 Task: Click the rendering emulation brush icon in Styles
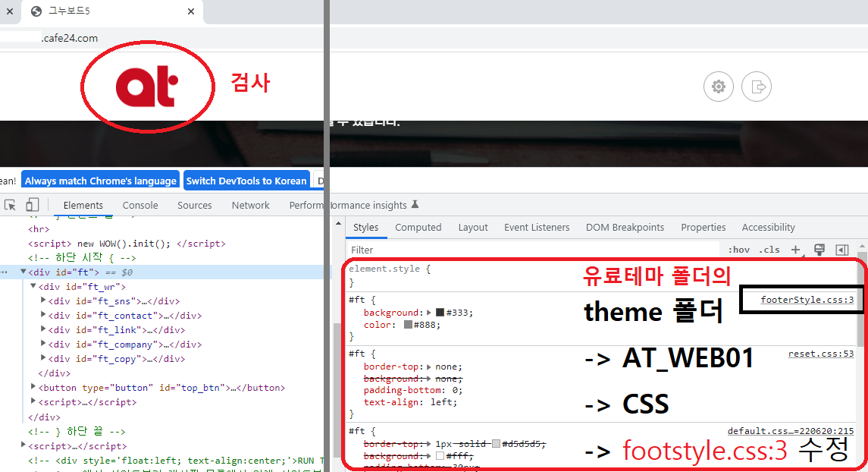click(819, 250)
